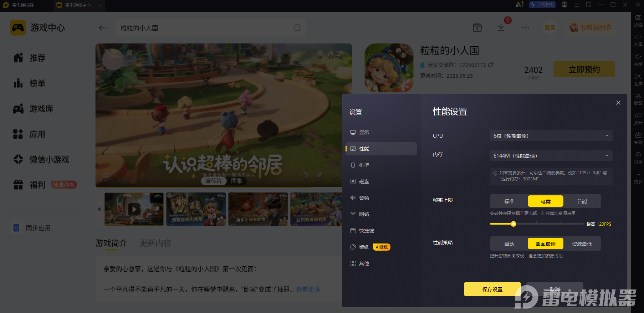Click 查看更多 link in description

pyautogui.click(x=308, y=289)
